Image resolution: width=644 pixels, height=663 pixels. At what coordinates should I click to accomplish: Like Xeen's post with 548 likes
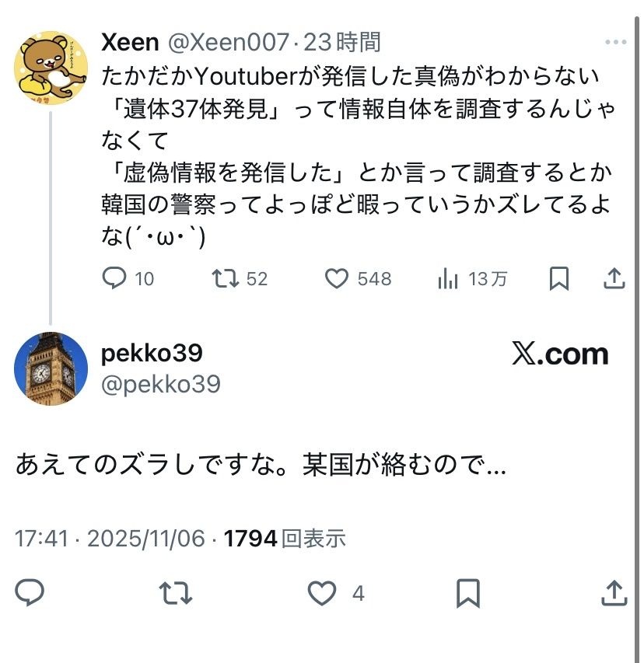[x=336, y=278]
